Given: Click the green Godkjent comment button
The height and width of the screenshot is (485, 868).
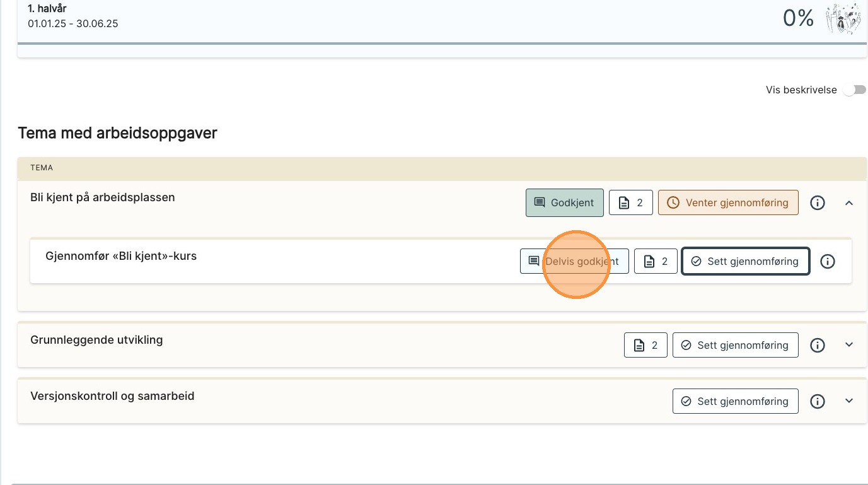Looking at the screenshot, I should [x=564, y=203].
